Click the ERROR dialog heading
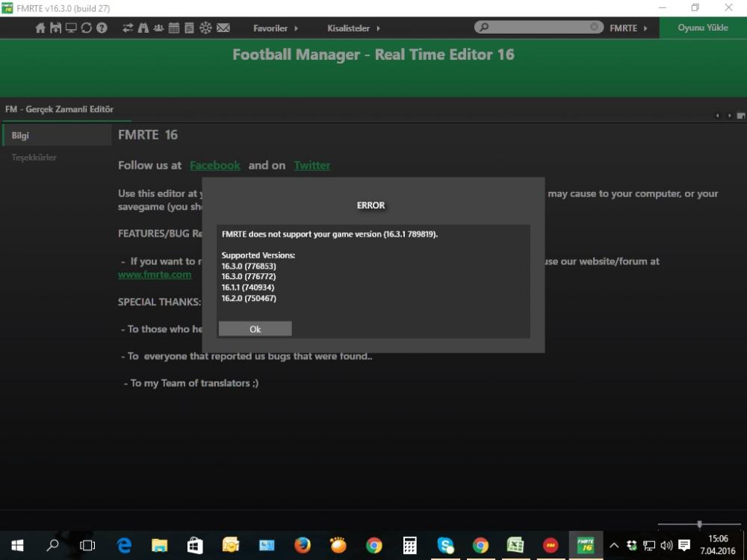747x560 pixels. tap(371, 205)
